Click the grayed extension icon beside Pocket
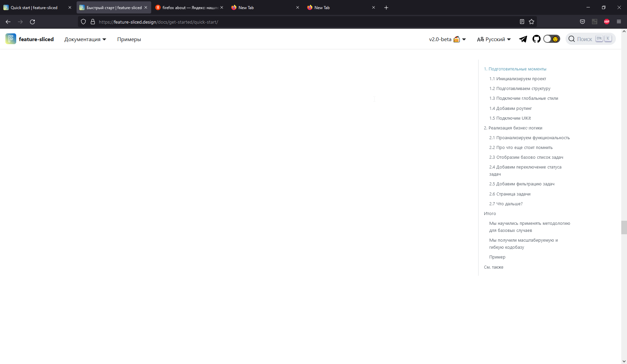The height and width of the screenshot is (364, 627). tap(595, 22)
